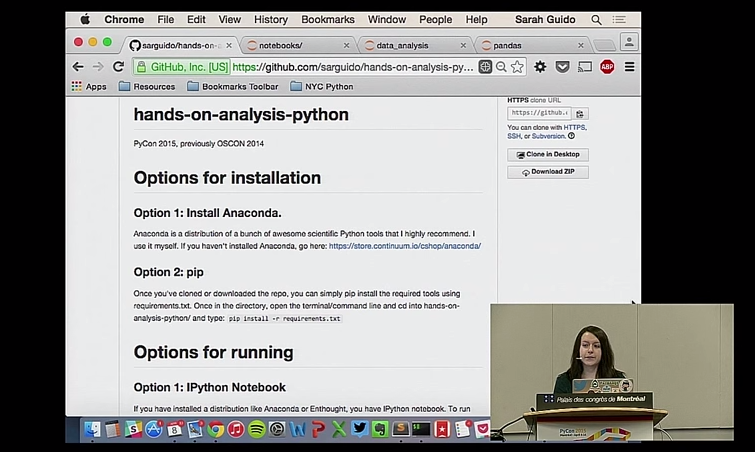Open the Adblock Plus extension icon
This screenshot has height=452, width=755.
[607, 67]
